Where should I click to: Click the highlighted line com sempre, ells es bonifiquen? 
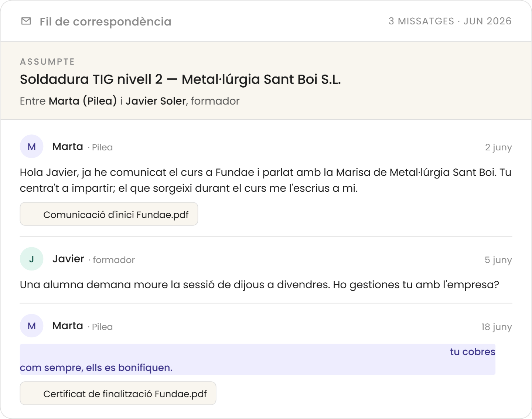96,368
